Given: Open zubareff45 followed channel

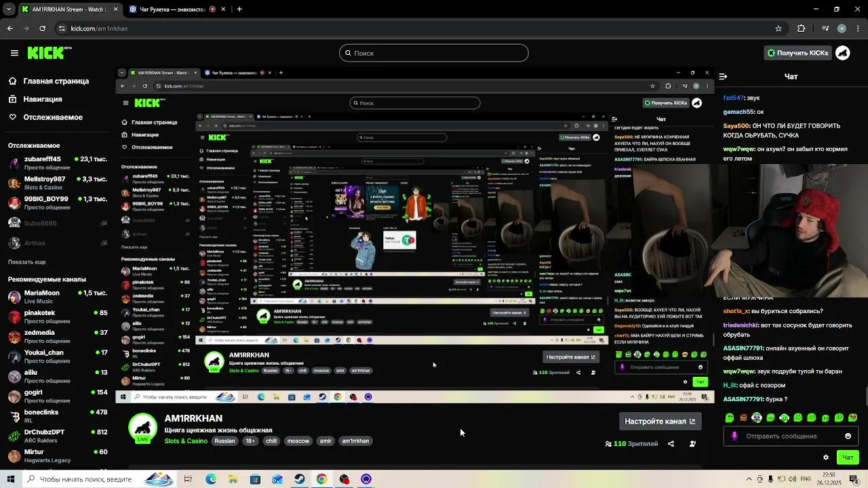Looking at the screenshot, I should 58,163.
